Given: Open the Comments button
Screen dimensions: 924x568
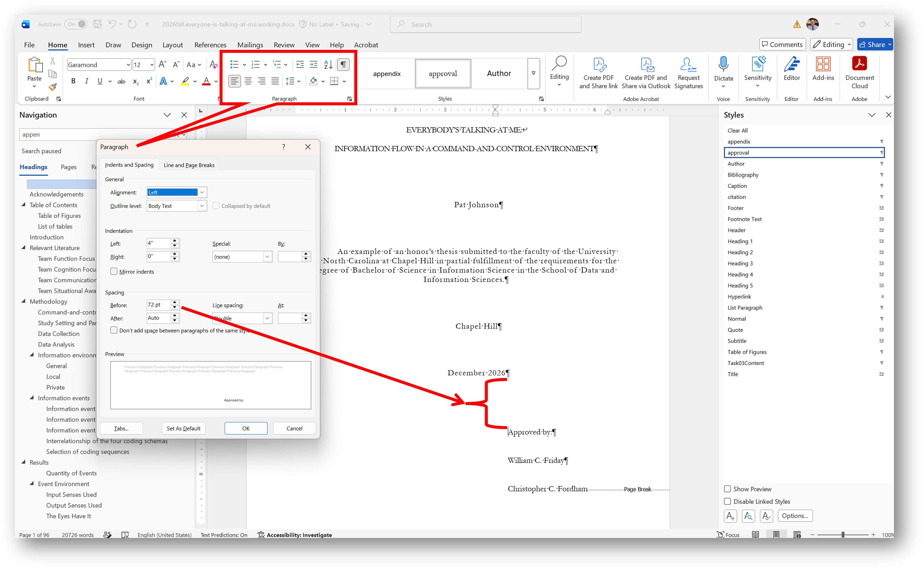Looking at the screenshot, I should click(782, 44).
